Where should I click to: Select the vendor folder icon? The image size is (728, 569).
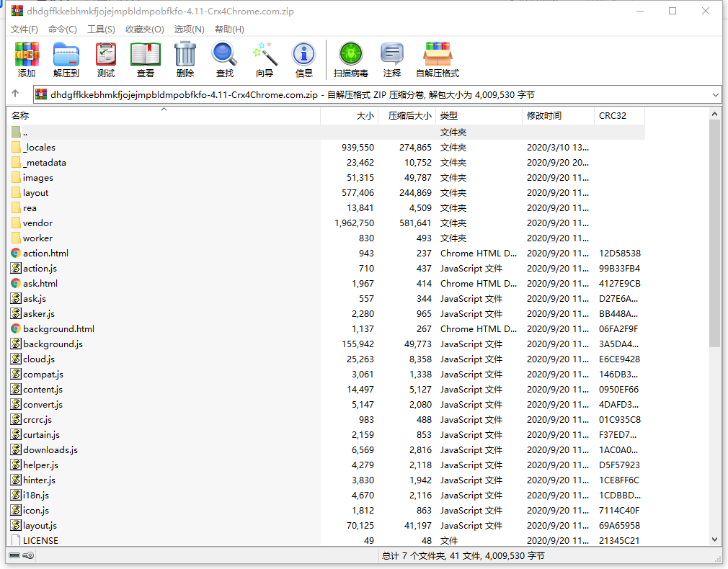17,223
